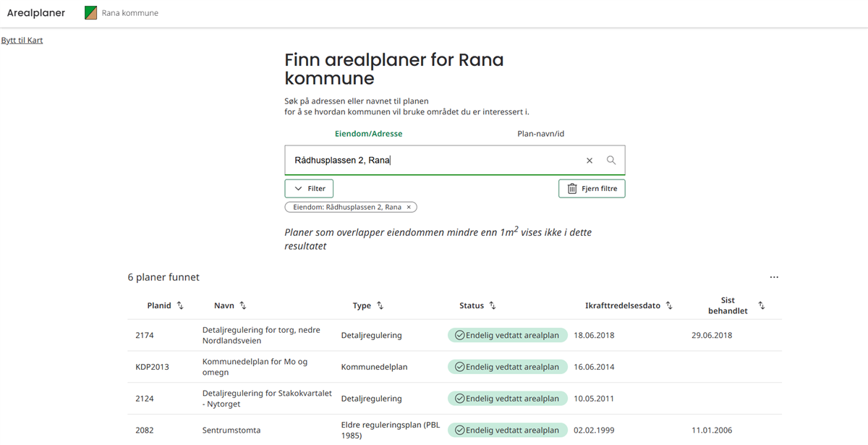Sort table by Type column arrows

380,306
